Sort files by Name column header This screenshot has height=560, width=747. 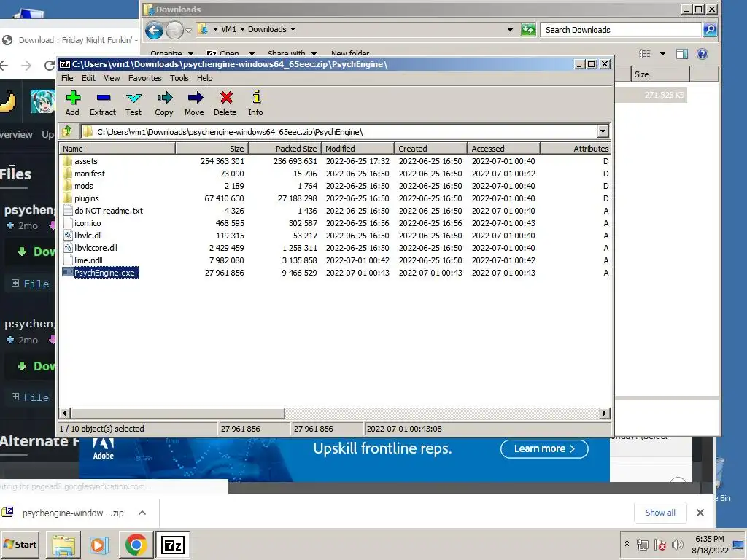tap(117, 149)
